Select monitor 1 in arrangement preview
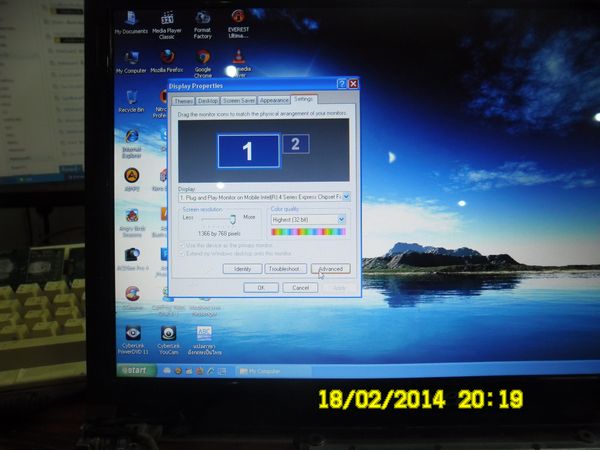 [x=248, y=151]
